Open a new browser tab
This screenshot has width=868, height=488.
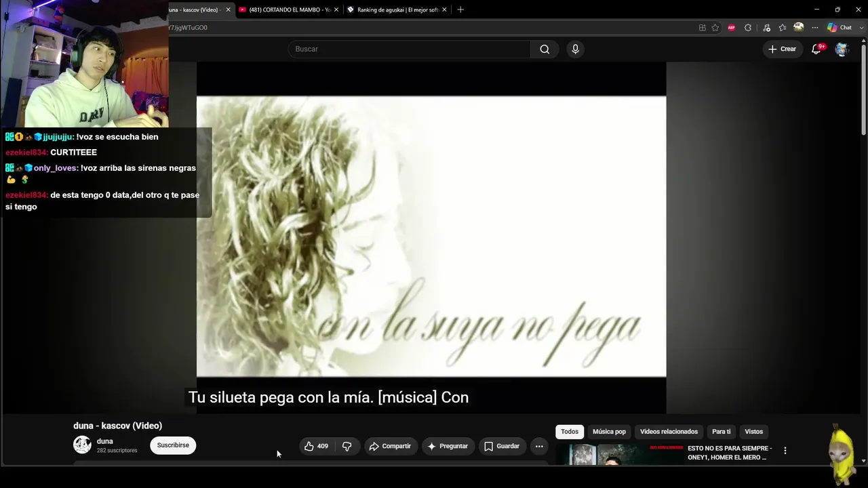pyautogui.click(x=460, y=9)
